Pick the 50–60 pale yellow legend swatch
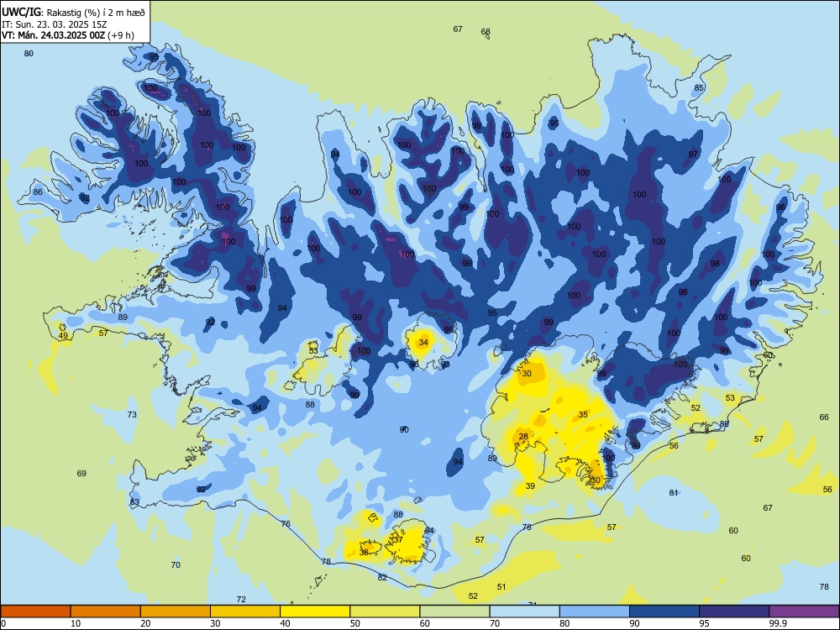 point(385,612)
